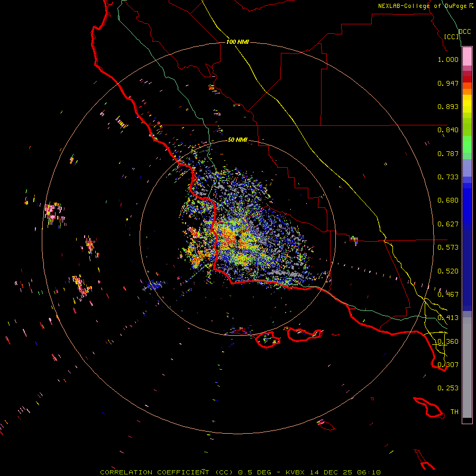Click the 1.000 color scale value

448,59
